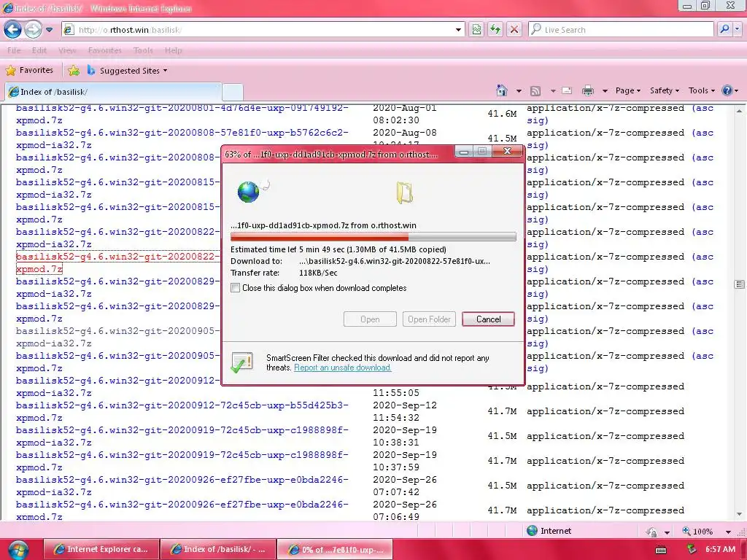The width and height of the screenshot is (747, 560).
Task: Check 'Close this dialog box when download completes'
Action: [x=236, y=287]
